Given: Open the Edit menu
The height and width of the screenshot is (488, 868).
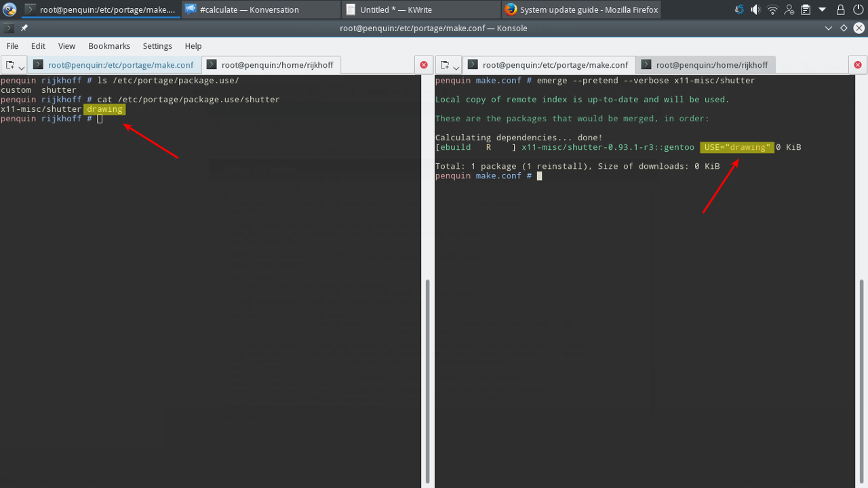Looking at the screenshot, I should (x=38, y=46).
